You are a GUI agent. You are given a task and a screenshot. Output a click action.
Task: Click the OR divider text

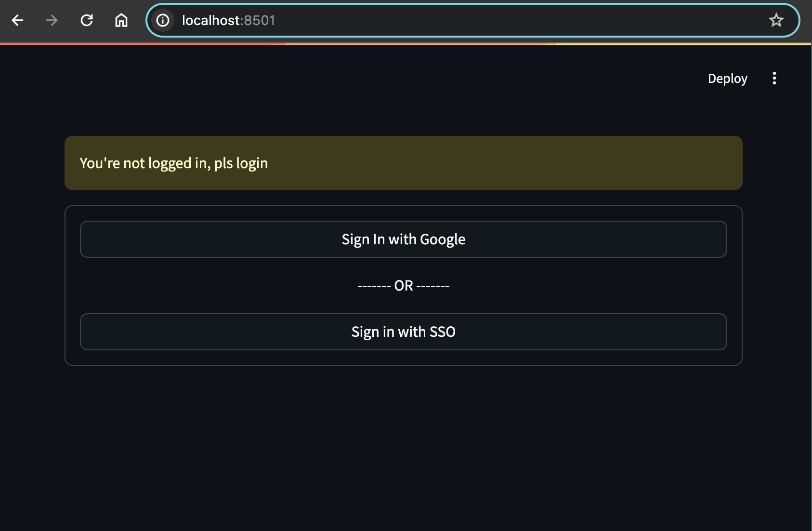click(404, 286)
